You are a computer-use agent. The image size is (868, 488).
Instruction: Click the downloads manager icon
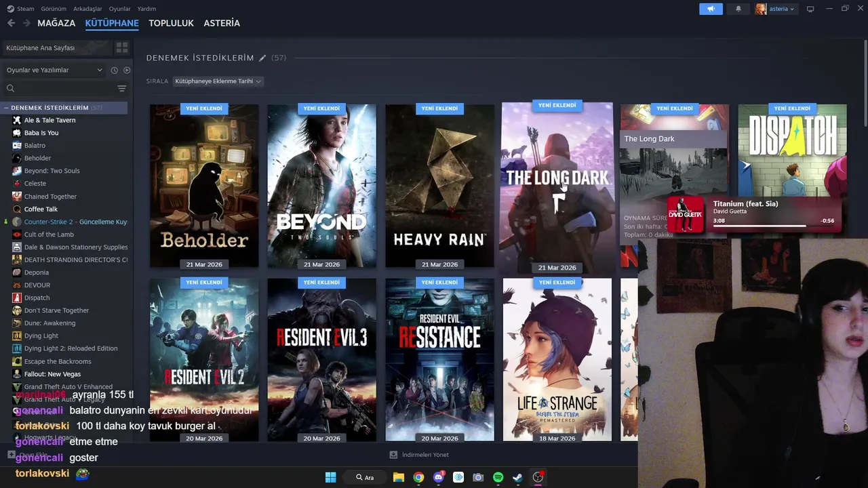393,455
